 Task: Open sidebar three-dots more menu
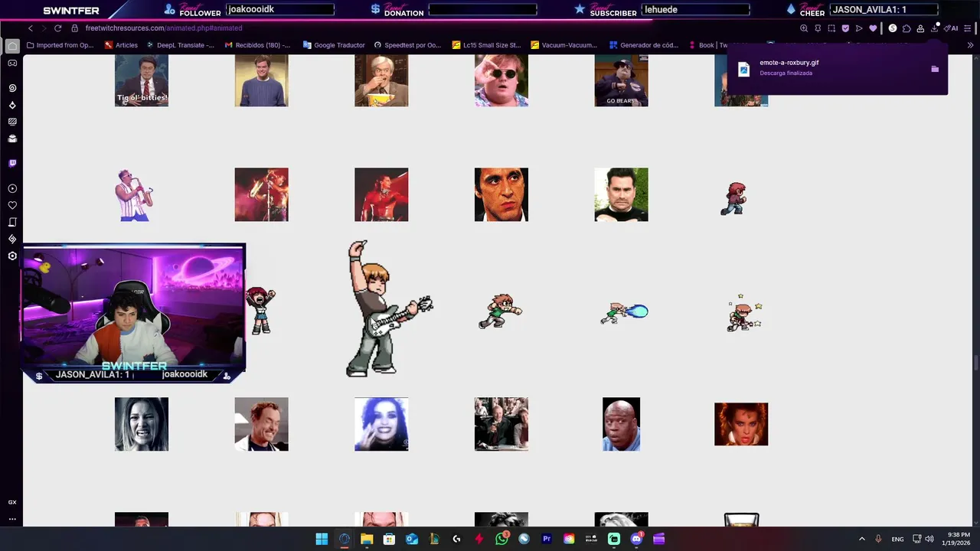pos(12,519)
